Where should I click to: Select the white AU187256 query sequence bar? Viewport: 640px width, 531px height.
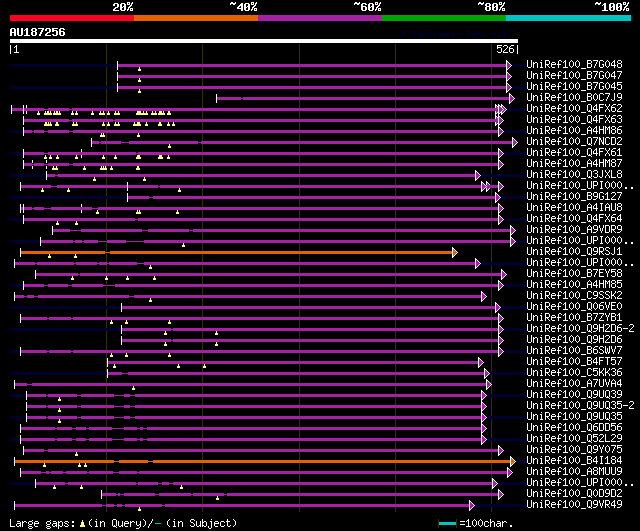[264, 41]
